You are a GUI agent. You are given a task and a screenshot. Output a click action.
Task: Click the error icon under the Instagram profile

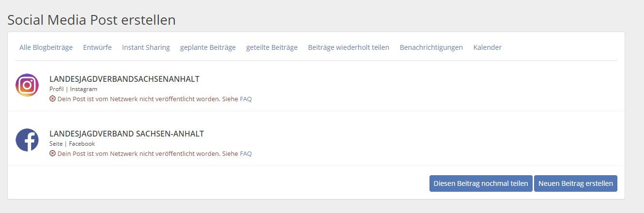pos(52,99)
